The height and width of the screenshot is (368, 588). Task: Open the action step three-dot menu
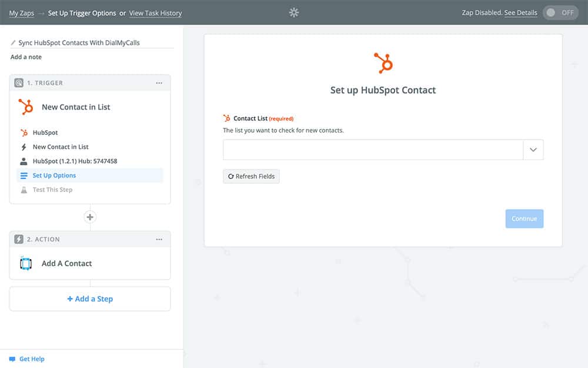pos(159,240)
